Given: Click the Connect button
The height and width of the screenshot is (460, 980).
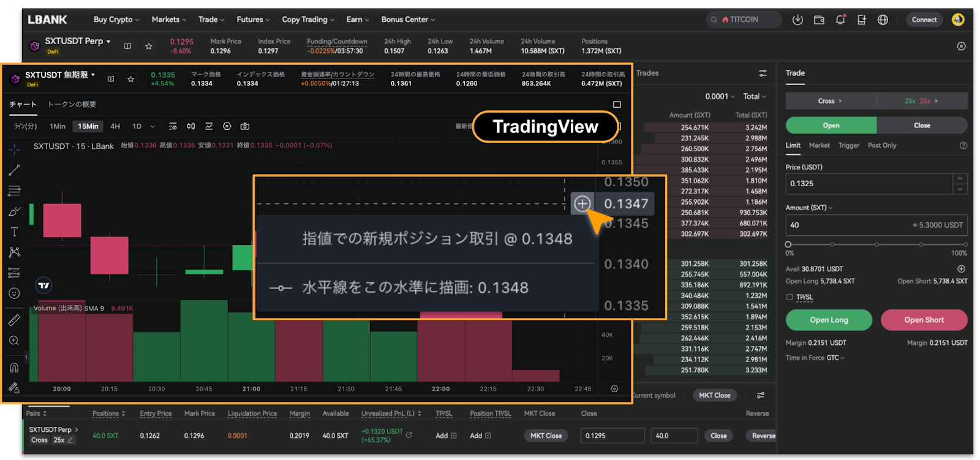Looking at the screenshot, I should (924, 20).
